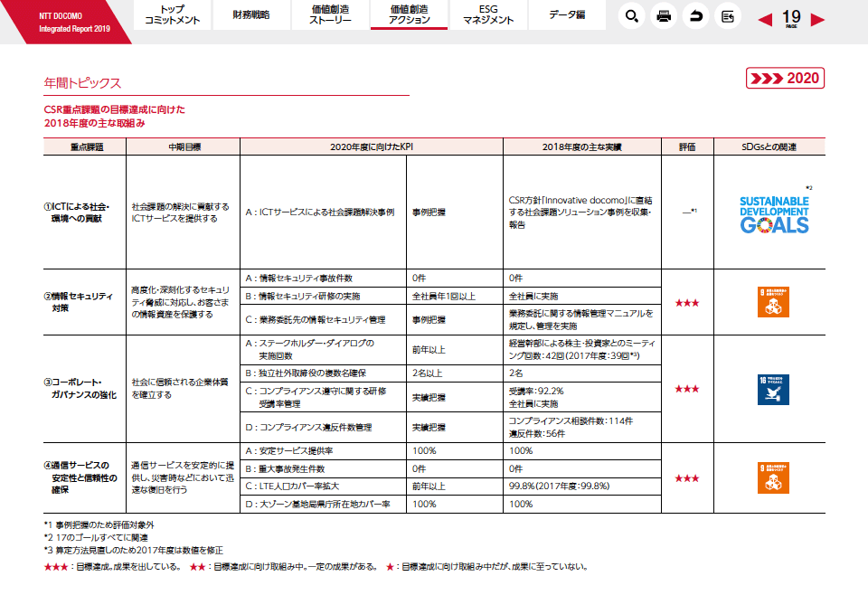Click three-star rating in 通信サービス row
This screenshot has width=868, height=614.
pyautogui.click(x=687, y=478)
